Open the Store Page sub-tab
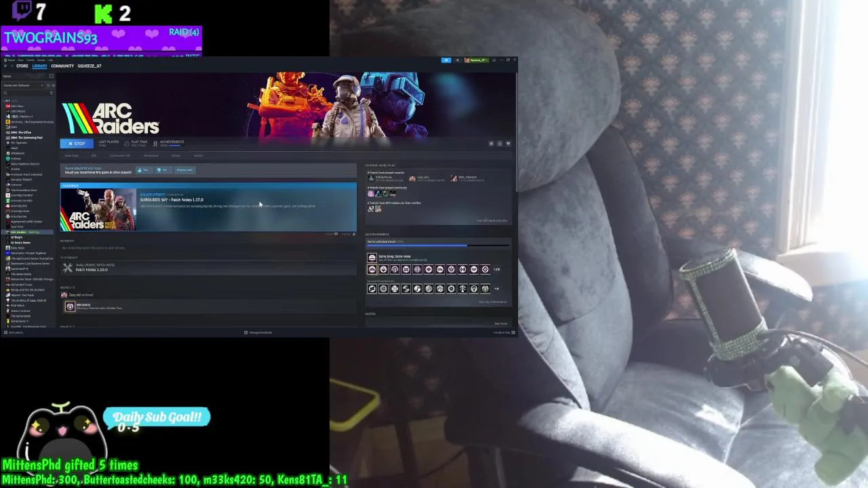 pos(71,155)
